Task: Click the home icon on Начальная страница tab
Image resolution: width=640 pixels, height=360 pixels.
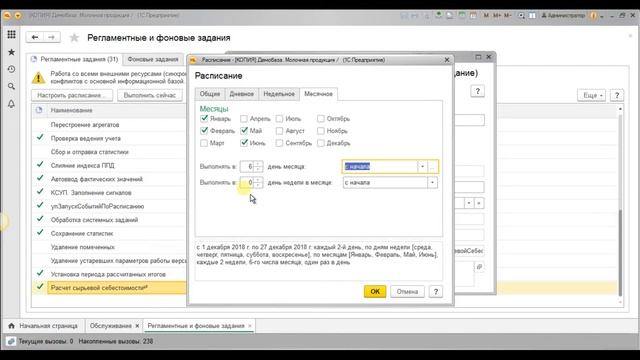Action: coord(11,326)
